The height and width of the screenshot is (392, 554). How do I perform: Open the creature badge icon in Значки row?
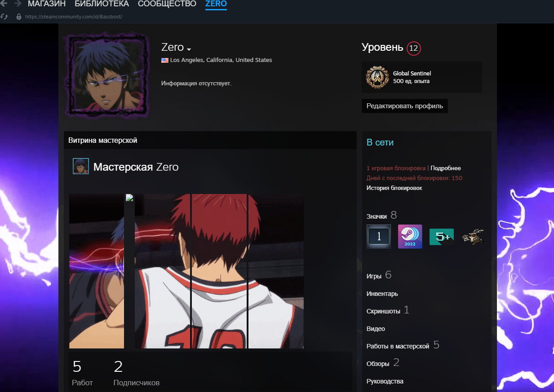coord(473,237)
